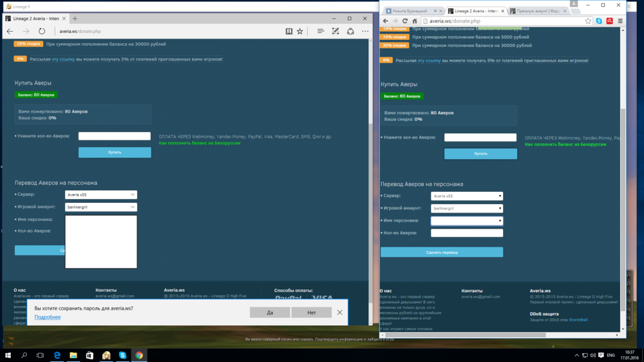Open the Edge web note tool
Image resolution: width=644 pixels, height=362 pixels.
tap(336, 31)
